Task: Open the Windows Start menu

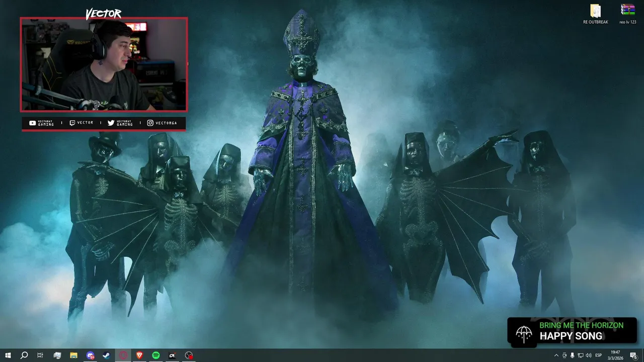Action: (x=8, y=355)
